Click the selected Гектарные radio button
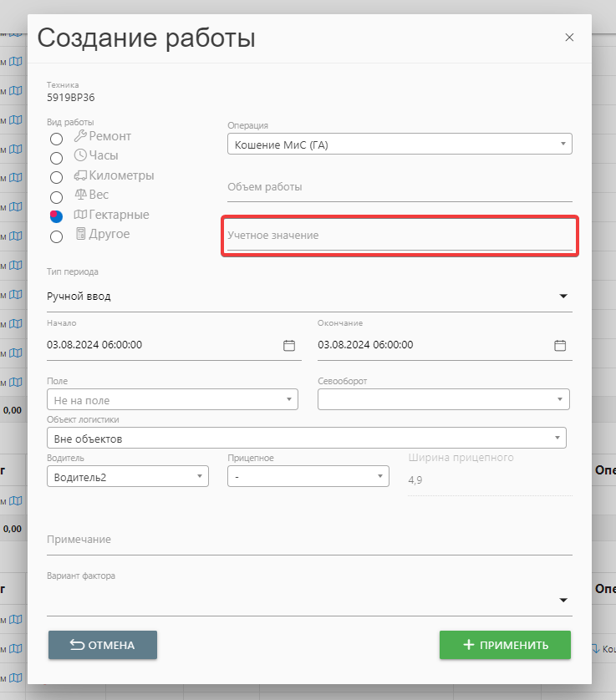Screen dimensions: 616x700 [x=57, y=216]
